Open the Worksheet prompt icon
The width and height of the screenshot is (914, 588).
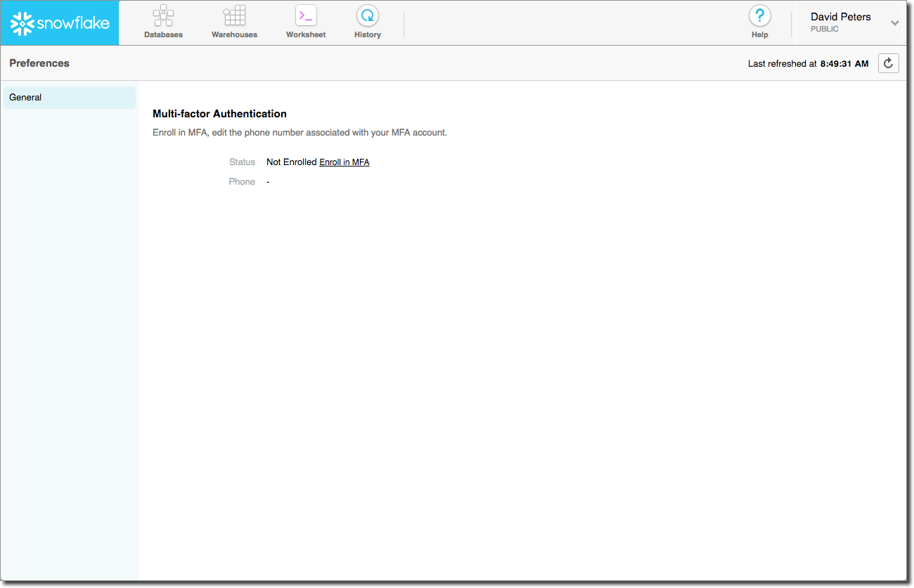[x=306, y=15]
